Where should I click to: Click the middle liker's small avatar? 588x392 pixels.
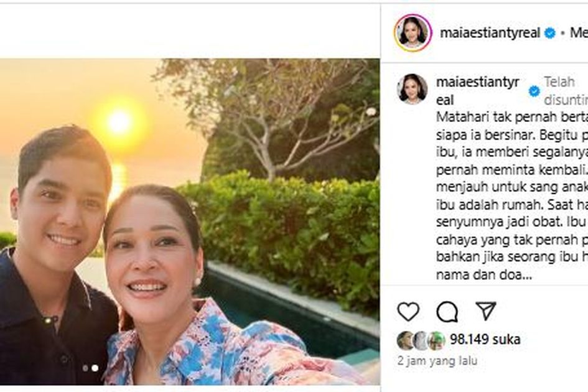[421, 340]
